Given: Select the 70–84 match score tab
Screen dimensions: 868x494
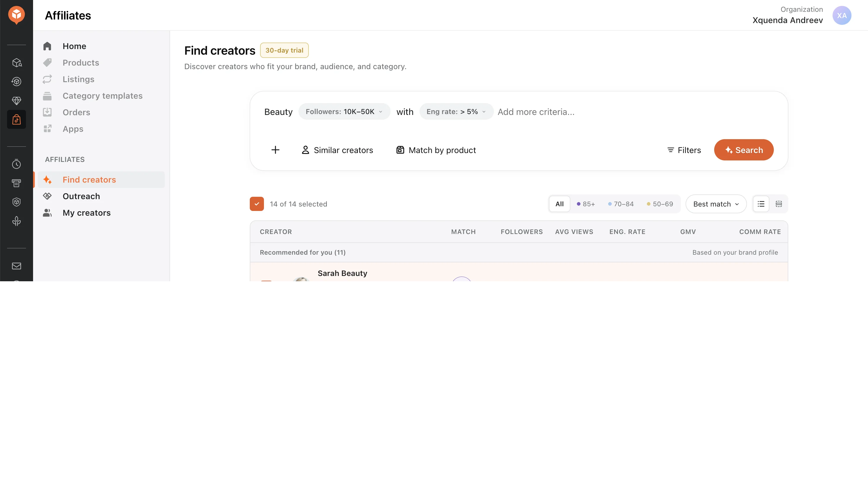Looking at the screenshot, I should (x=621, y=204).
